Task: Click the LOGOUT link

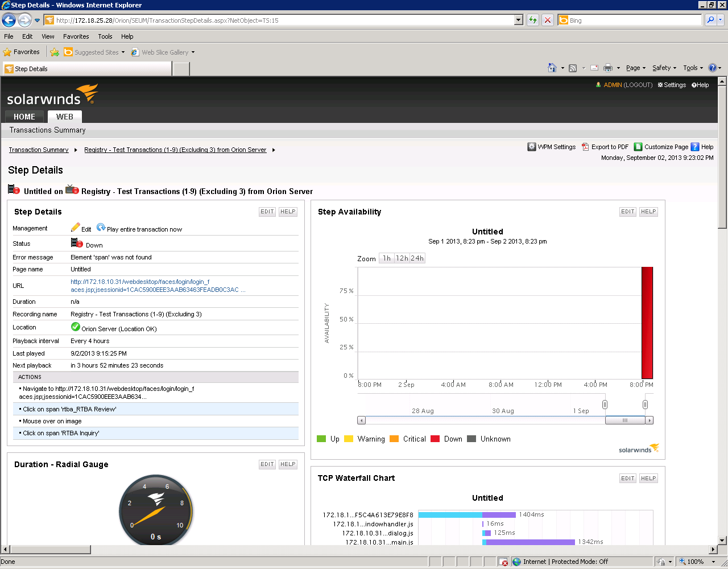Action: tap(638, 85)
